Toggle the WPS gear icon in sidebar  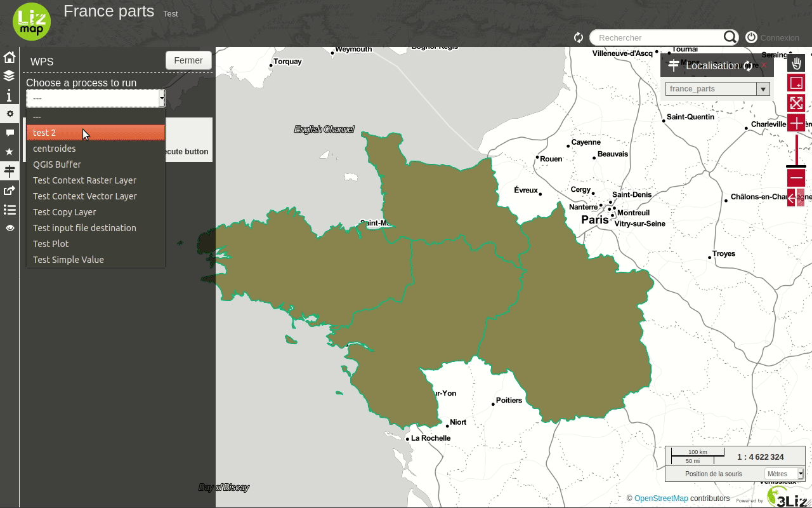[x=9, y=114]
